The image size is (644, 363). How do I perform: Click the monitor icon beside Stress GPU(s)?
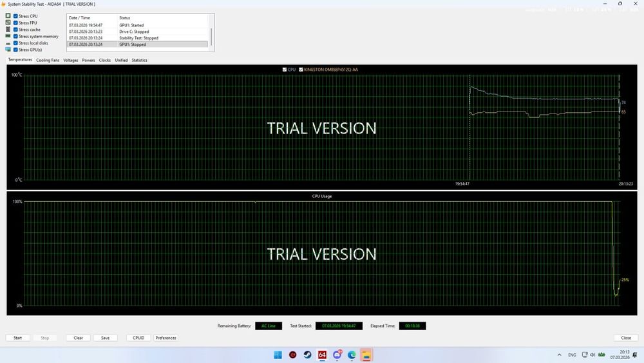(8, 50)
